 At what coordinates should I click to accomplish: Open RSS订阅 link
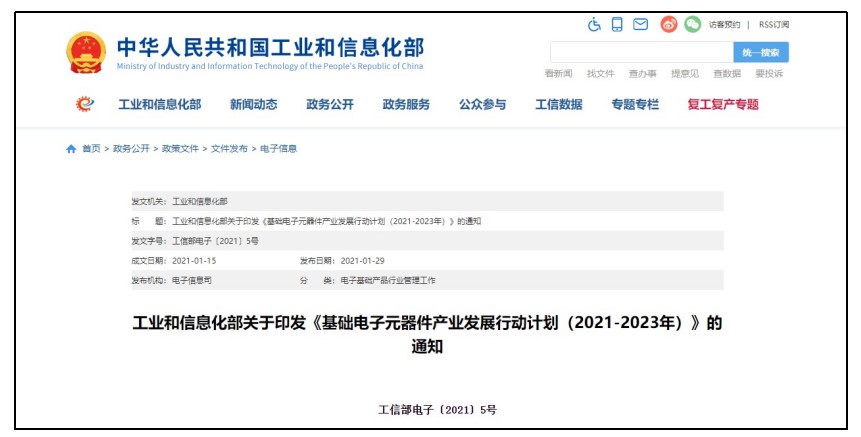click(774, 25)
